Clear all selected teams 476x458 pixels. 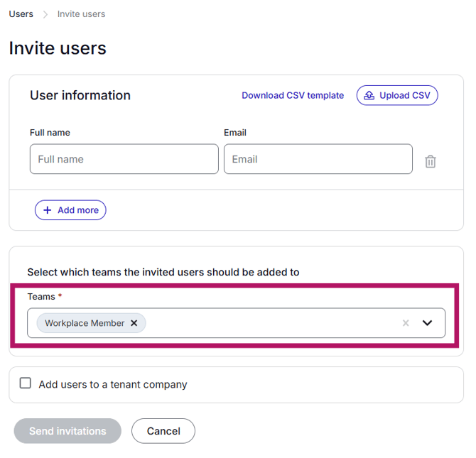pos(406,323)
